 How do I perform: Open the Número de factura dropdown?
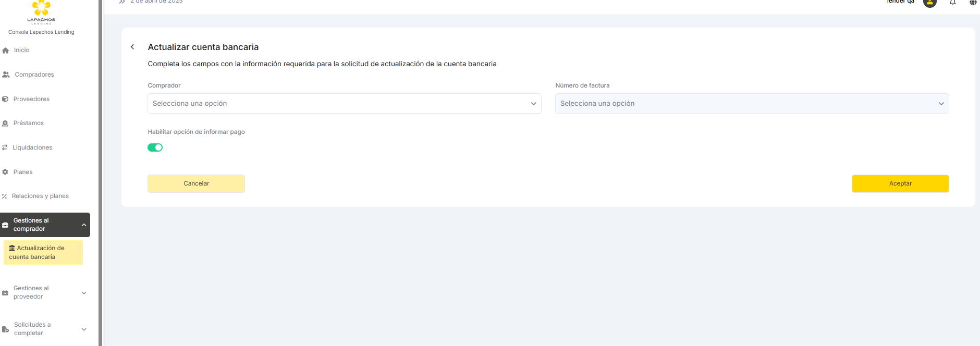coord(752,104)
